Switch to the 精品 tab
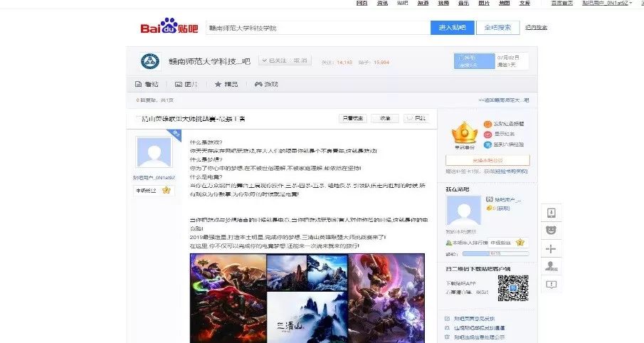This screenshot has height=343, width=644. pyautogui.click(x=226, y=84)
